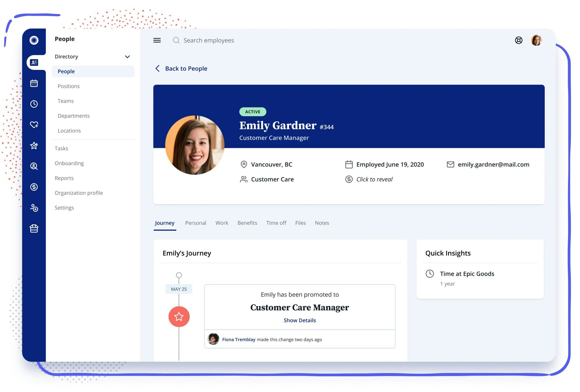Open the Search/Discover icon in sidebar
The width and height of the screenshot is (580, 392).
pos(34,166)
